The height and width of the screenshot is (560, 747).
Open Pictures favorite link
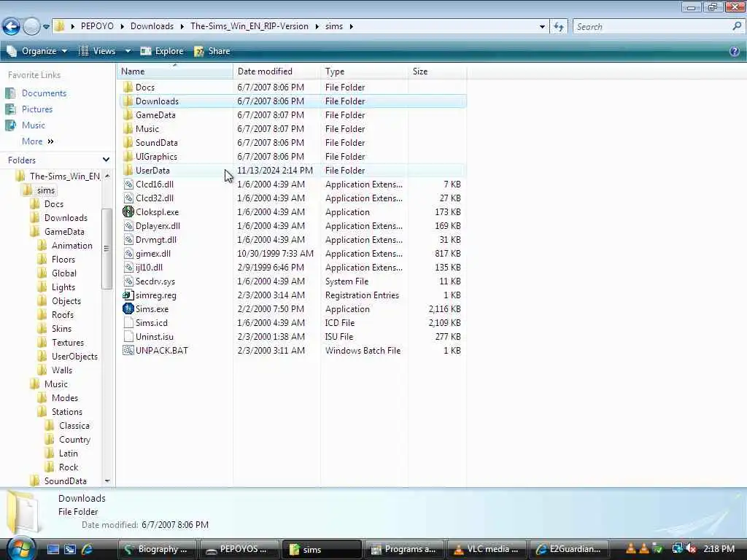[x=37, y=109]
